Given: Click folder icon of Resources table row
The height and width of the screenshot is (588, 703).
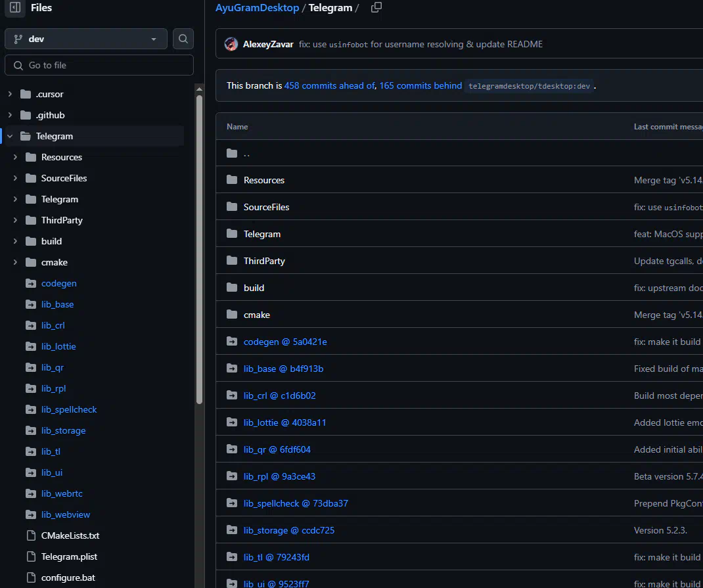Looking at the screenshot, I should coord(232,180).
